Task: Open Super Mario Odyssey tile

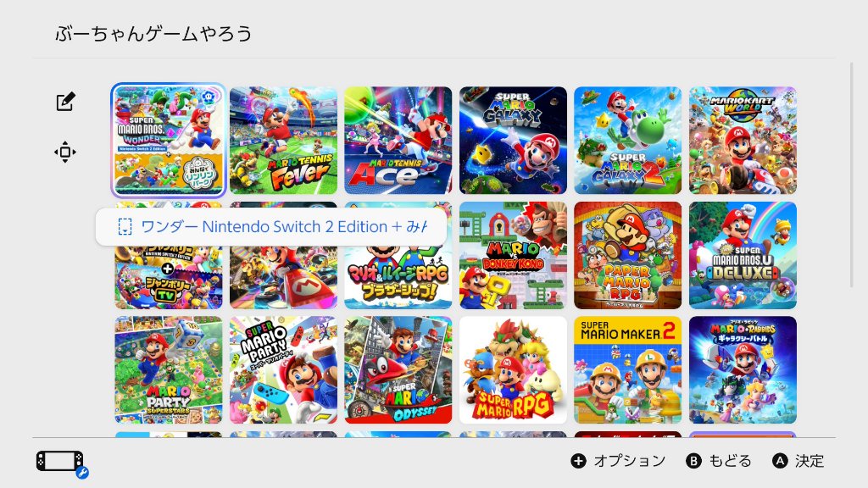Action: pos(398,370)
